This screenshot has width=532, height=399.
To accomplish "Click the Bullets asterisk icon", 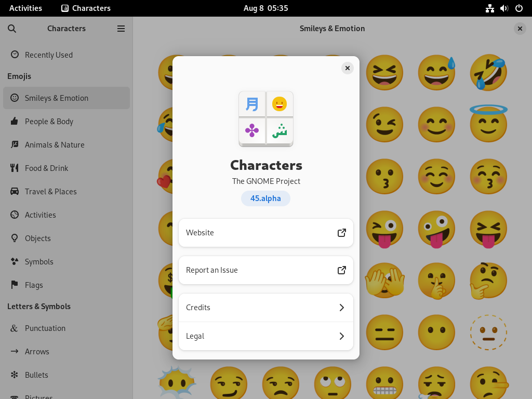I will click(x=14, y=375).
